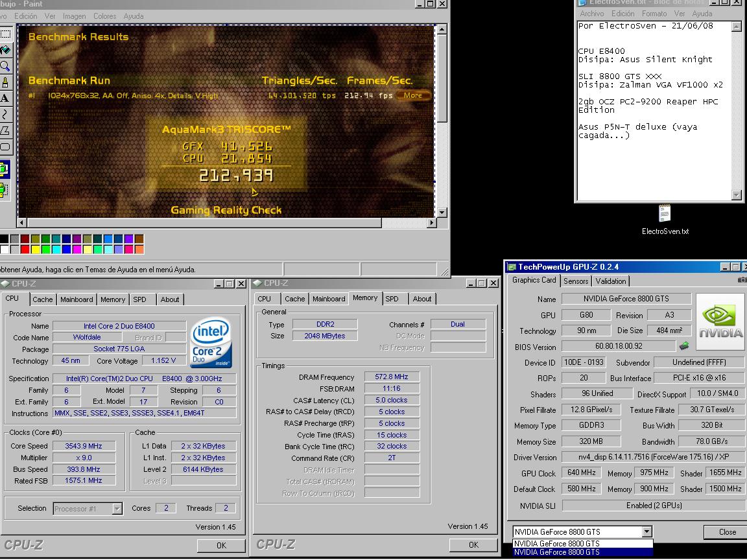Choose the opaque selection option in Paint
Viewport: 747px width, 560px height.
4,169
